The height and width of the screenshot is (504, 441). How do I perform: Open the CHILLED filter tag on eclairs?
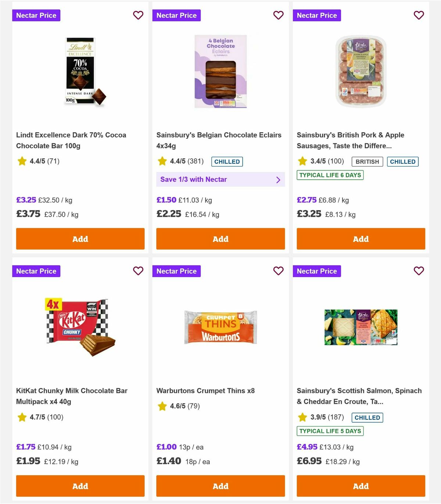click(x=227, y=162)
